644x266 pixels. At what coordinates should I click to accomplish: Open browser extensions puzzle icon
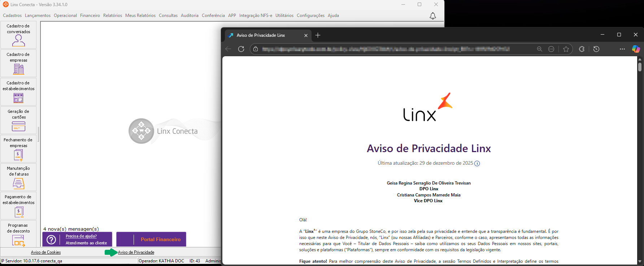(582, 49)
